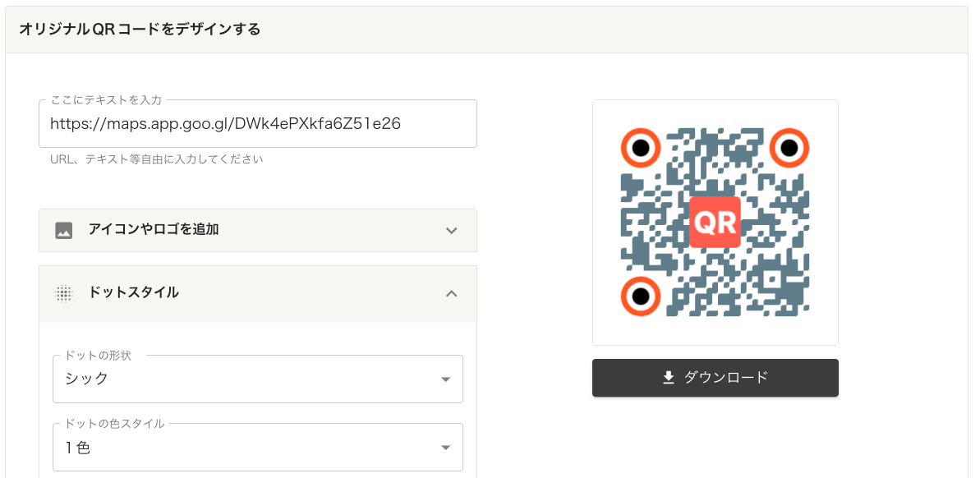This screenshot has width=980, height=478.
Task: Expand the アイコンやロゴを追加 section using its chevron
Action: pos(451,231)
